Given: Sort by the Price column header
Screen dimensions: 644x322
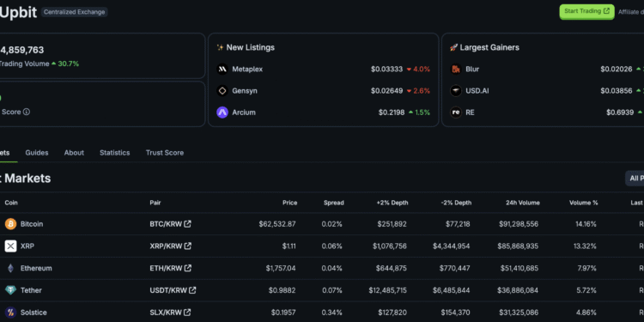Looking at the screenshot, I should click(x=289, y=203).
